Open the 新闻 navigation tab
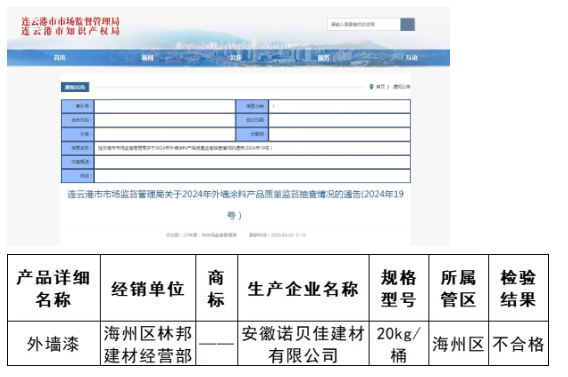 coord(147,58)
